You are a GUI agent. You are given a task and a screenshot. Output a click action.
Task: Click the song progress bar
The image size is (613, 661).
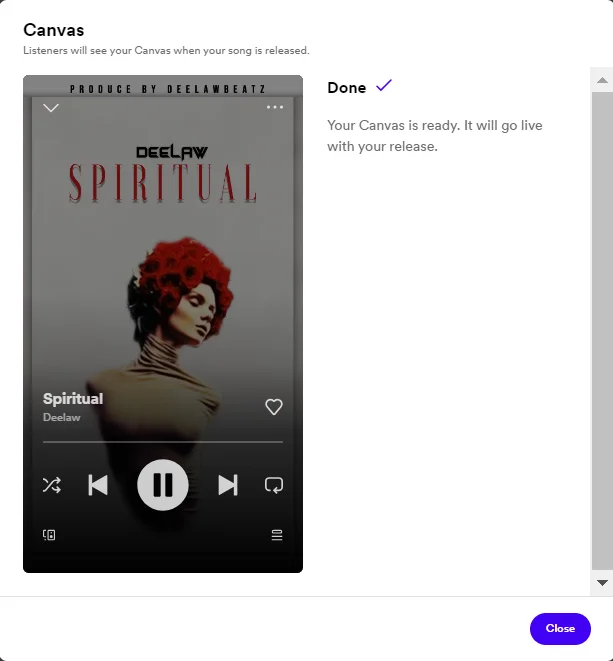click(163, 442)
